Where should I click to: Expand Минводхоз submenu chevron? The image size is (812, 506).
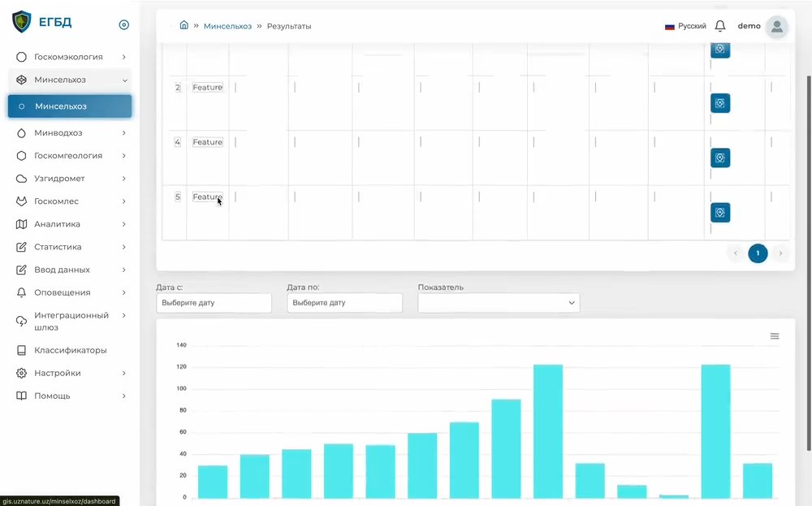click(x=123, y=133)
